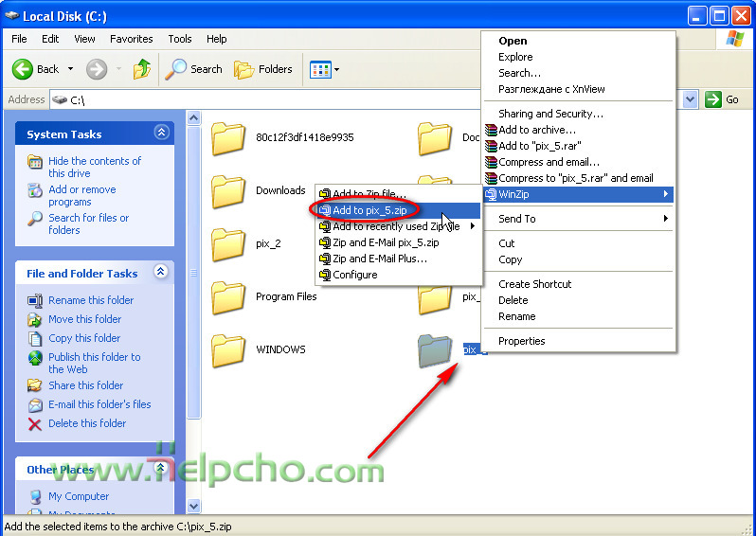Viewport: 756px width, 536px height.
Task: Click Compress and email... item
Action: coord(579,162)
